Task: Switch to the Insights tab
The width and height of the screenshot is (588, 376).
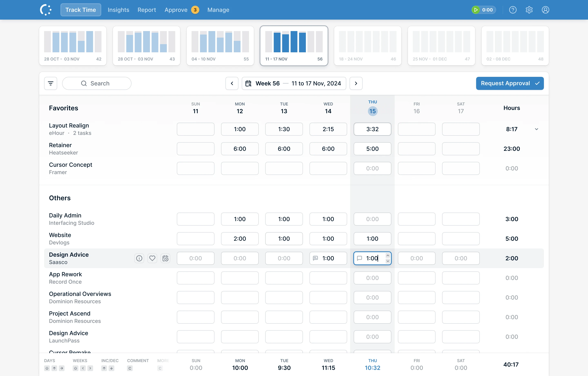Action: (x=118, y=10)
